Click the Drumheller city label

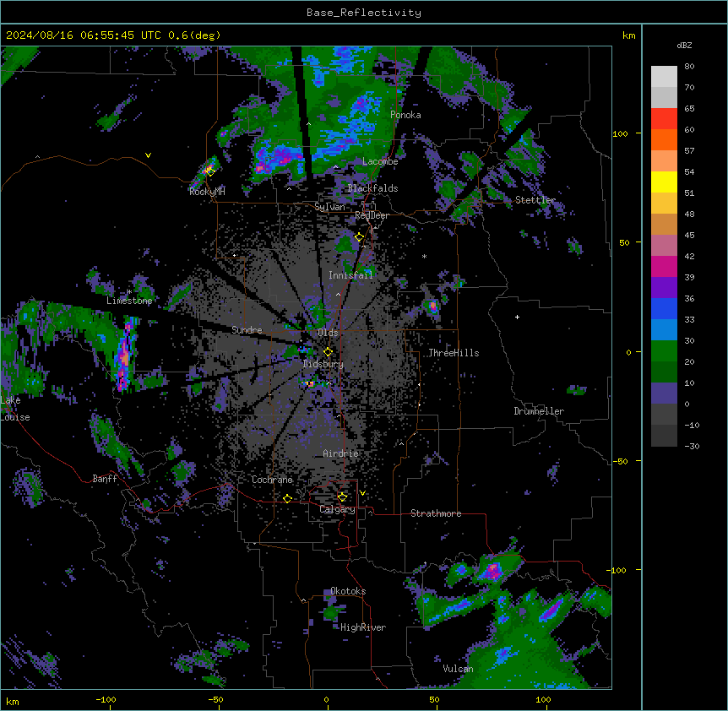pos(539,411)
